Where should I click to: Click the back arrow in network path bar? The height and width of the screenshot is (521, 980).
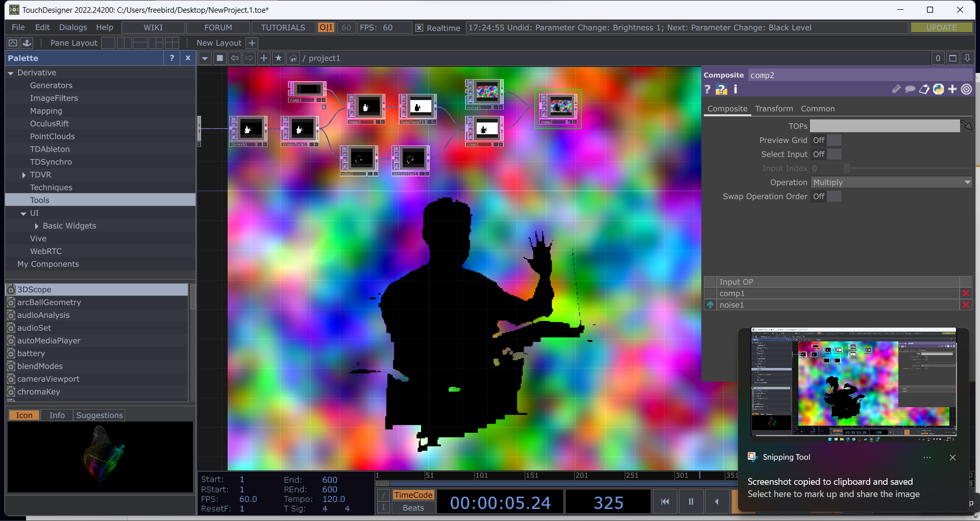[x=234, y=58]
